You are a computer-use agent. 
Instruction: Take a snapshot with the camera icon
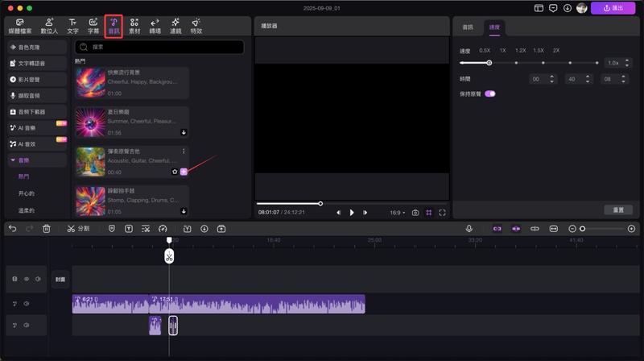415,213
